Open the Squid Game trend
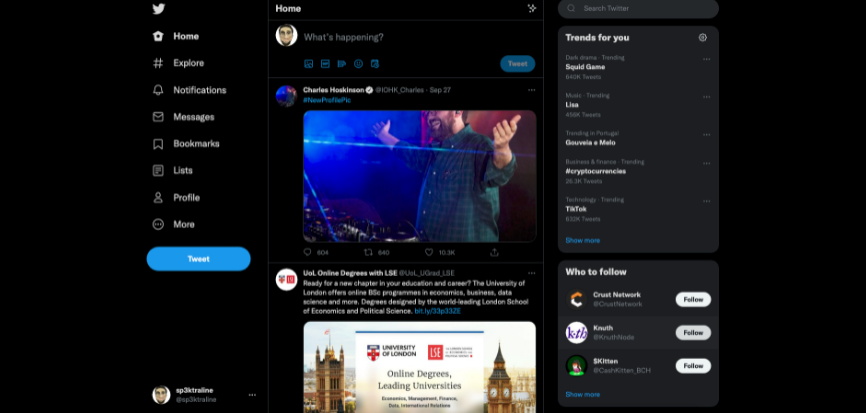 638,67
